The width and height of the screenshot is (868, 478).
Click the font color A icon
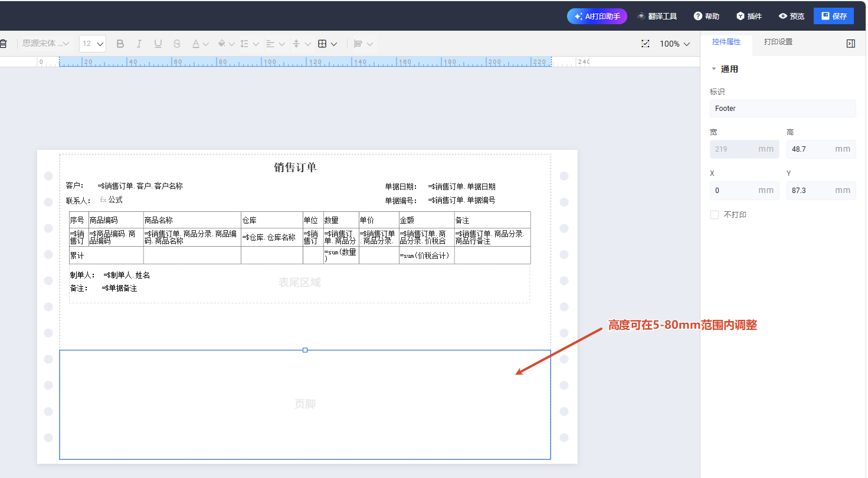[196, 44]
